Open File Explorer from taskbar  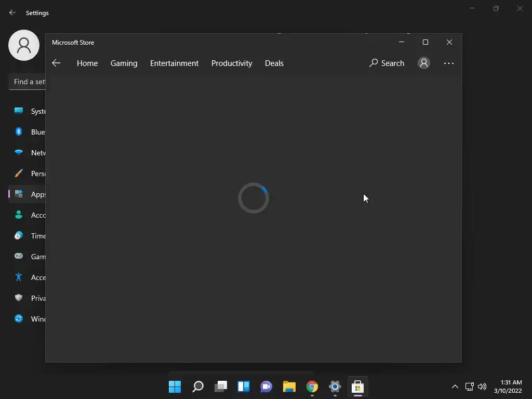click(289, 387)
